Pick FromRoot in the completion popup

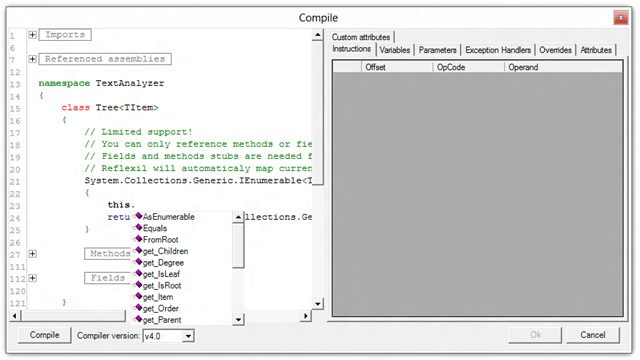pos(160,240)
